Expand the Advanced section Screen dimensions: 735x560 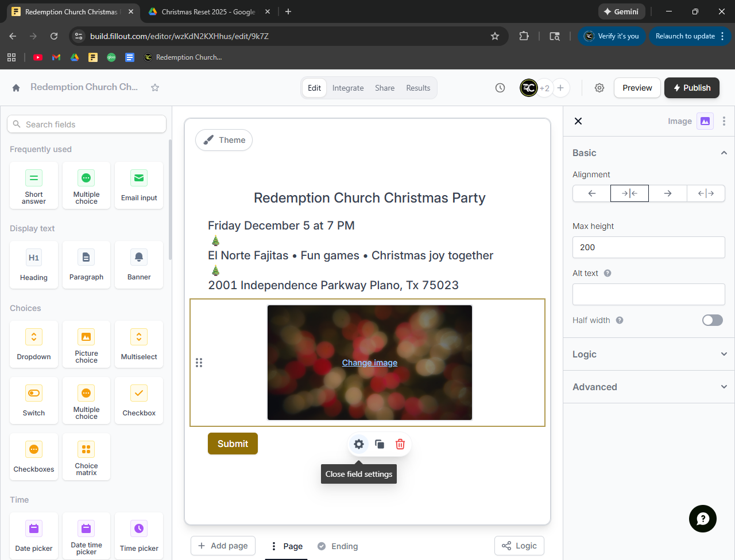[x=649, y=387]
